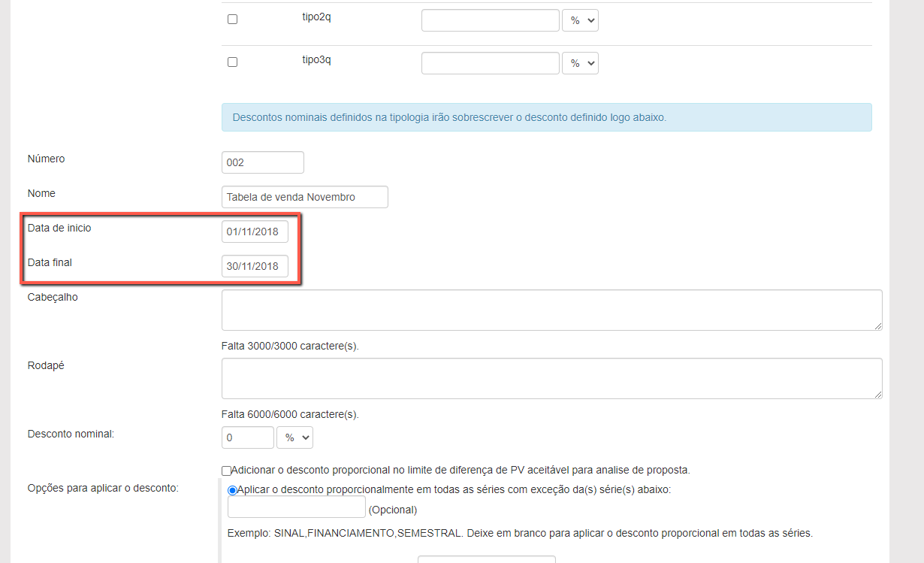
Task: Check the tipo3q checkbox
Action: tap(232, 62)
